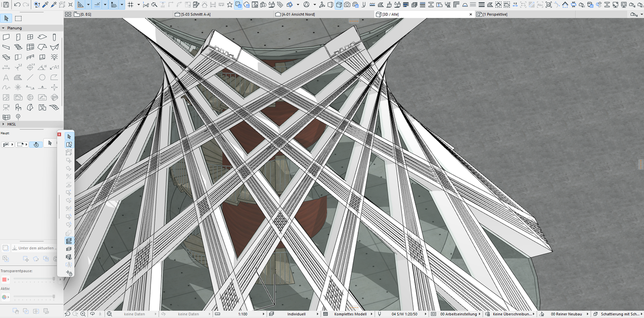Viewport: 644px width, 318px height.
Task: Toggle the snap guides toolbar button
Action: tap(98, 5)
